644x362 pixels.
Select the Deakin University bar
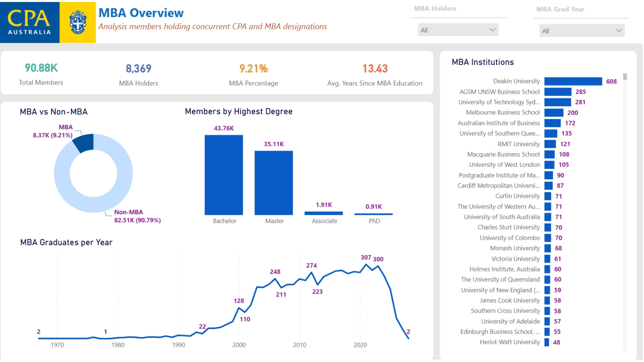point(573,81)
